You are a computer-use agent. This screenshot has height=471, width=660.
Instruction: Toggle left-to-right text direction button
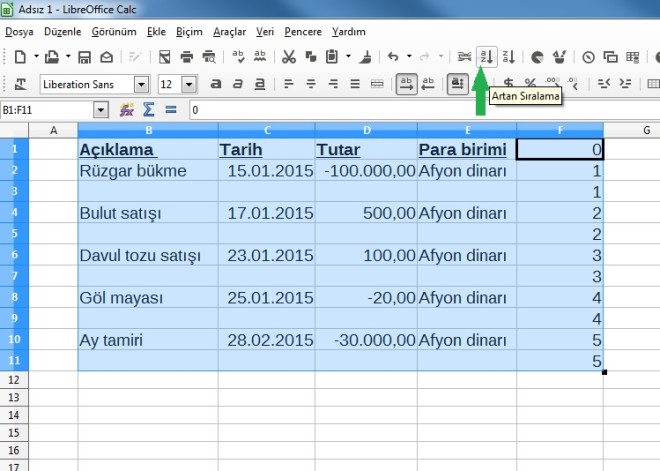pyautogui.click(x=407, y=84)
